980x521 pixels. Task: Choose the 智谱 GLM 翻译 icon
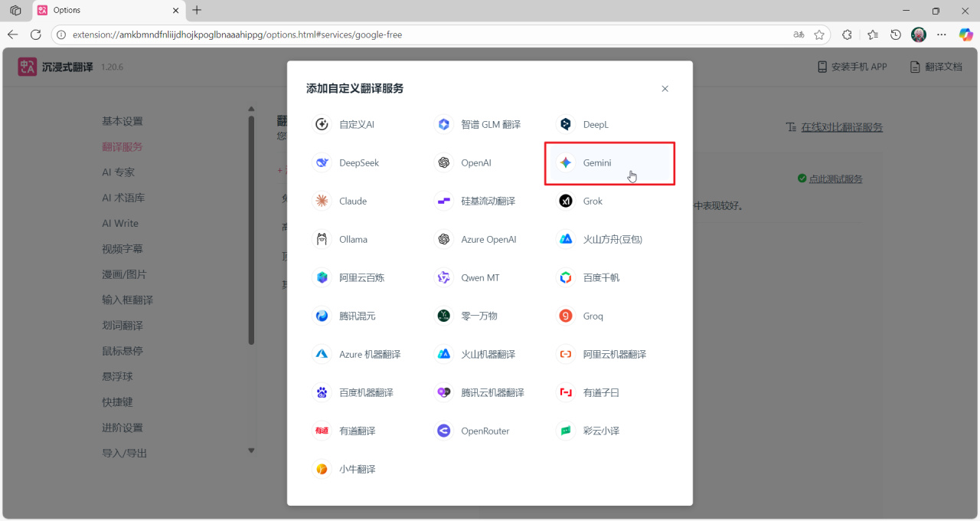[x=443, y=124]
